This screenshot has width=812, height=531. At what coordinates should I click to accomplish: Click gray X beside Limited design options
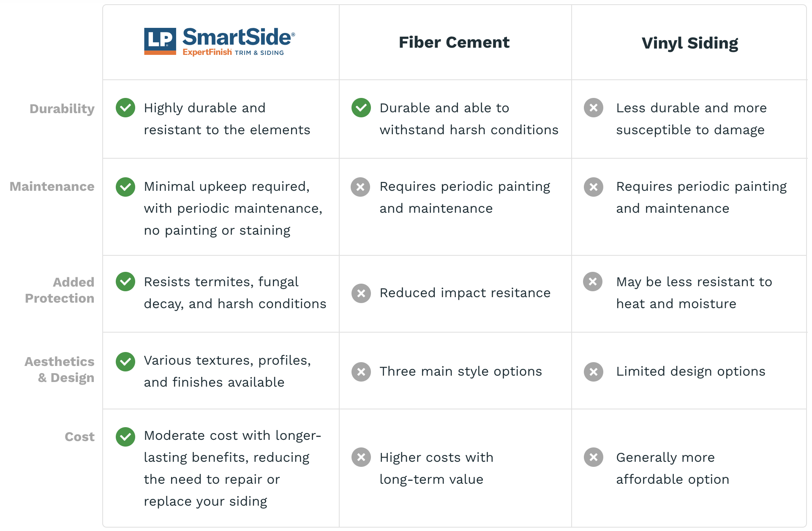point(594,372)
